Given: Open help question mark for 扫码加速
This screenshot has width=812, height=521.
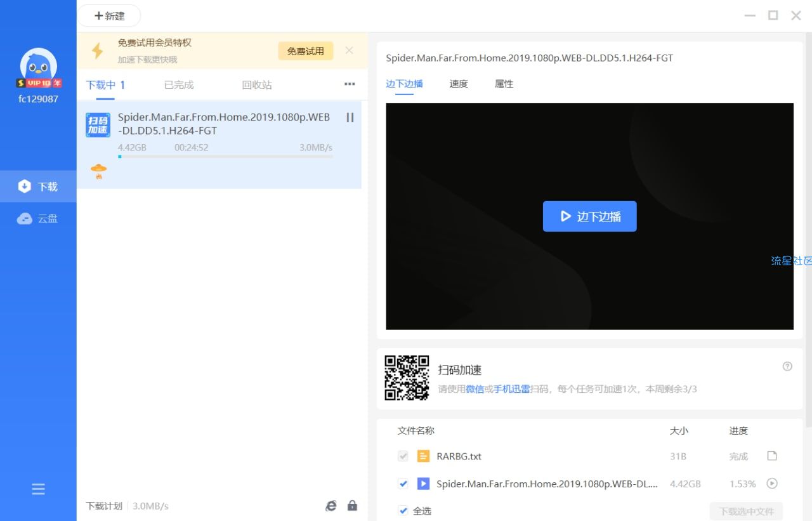Looking at the screenshot, I should [787, 366].
